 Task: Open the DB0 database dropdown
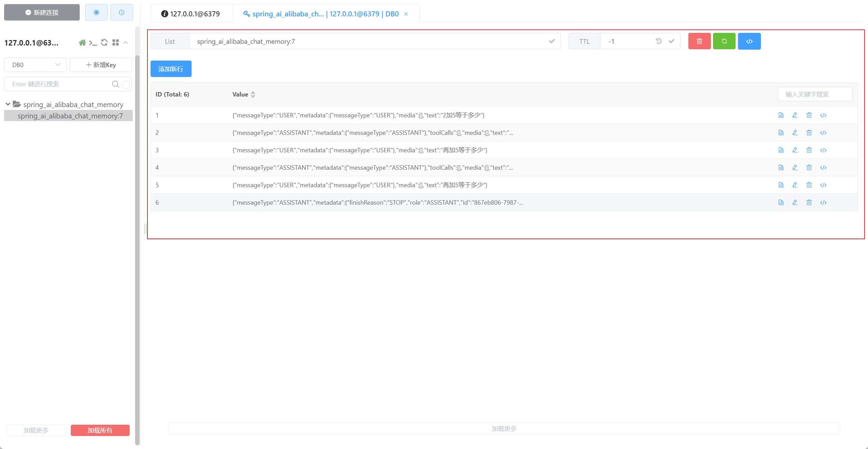click(x=35, y=65)
